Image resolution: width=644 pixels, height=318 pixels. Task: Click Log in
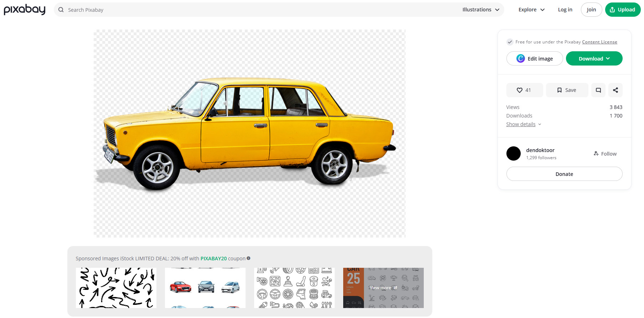565,10
